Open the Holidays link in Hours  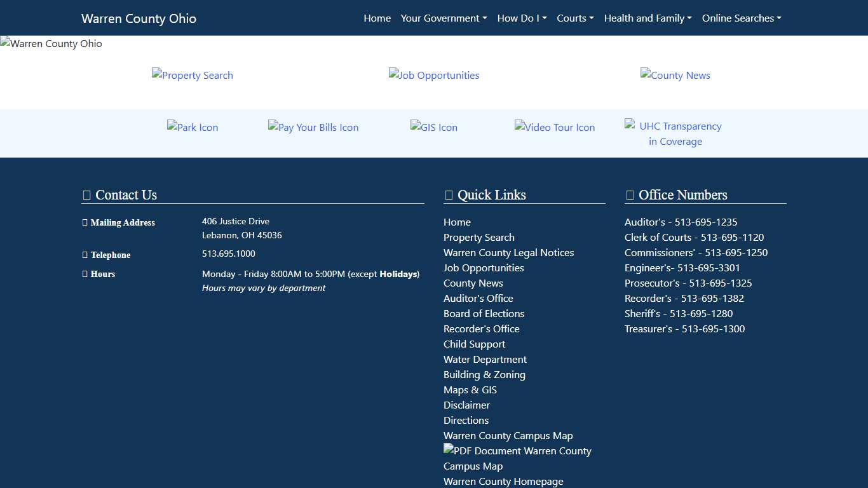(398, 274)
